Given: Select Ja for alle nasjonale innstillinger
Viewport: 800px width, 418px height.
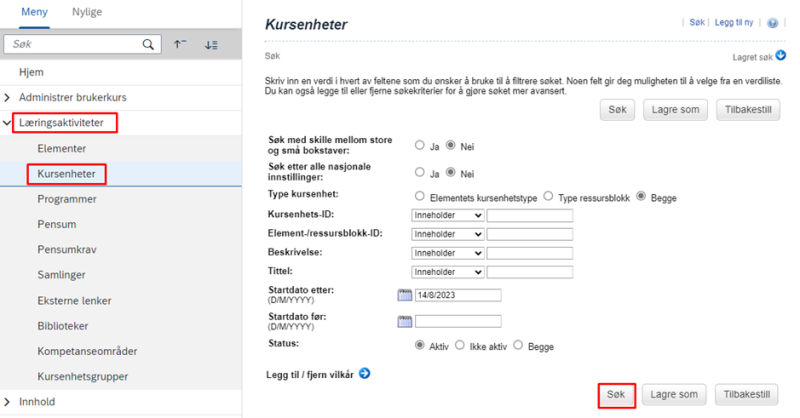Looking at the screenshot, I should [419, 173].
